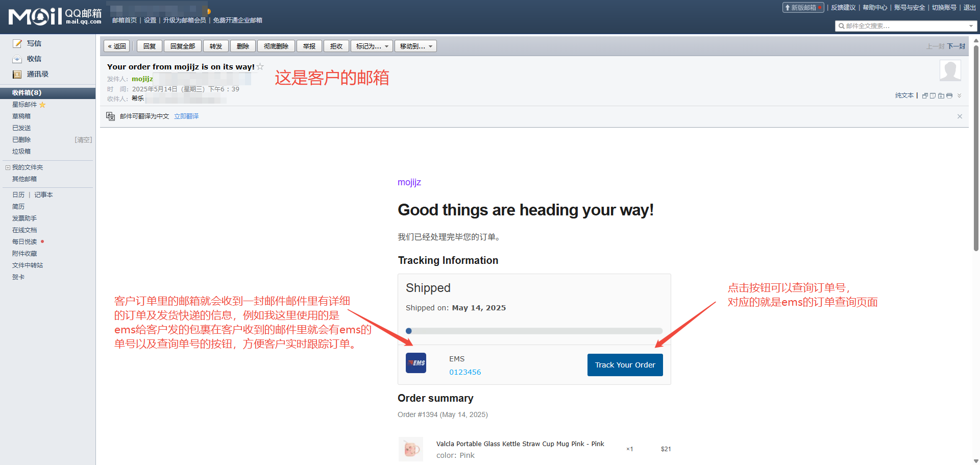Star this email next to the subject
The height and width of the screenshot is (465, 980).
[260, 66]
